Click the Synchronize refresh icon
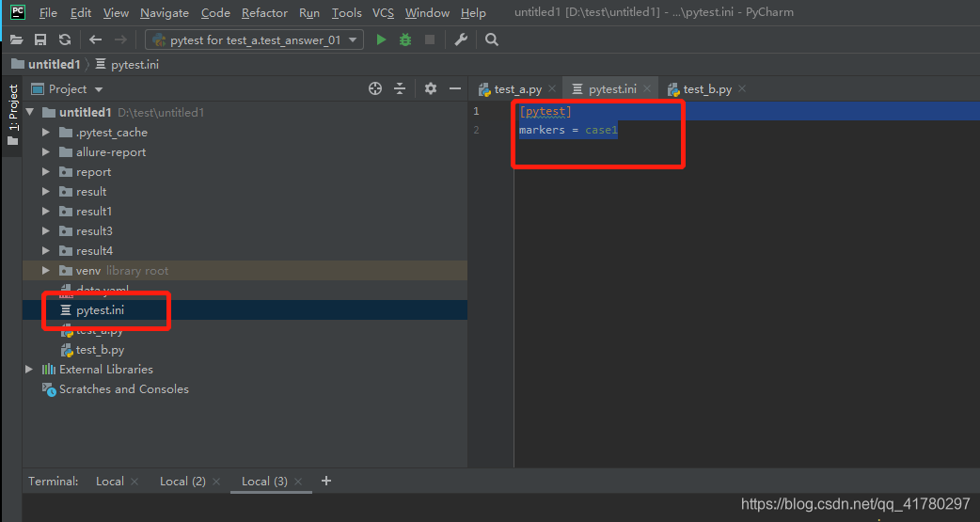 tap(65, 40)
